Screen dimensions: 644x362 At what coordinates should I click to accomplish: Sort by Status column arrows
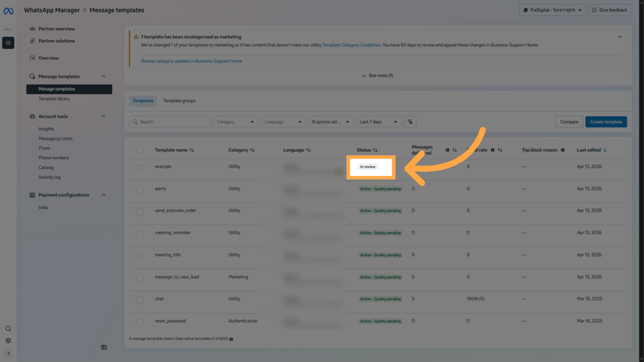[x=375, y=150]
